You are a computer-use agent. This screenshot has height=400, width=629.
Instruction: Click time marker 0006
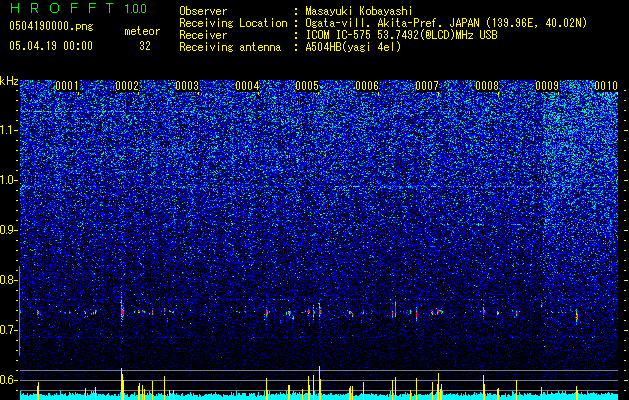[x=367, y=86]
